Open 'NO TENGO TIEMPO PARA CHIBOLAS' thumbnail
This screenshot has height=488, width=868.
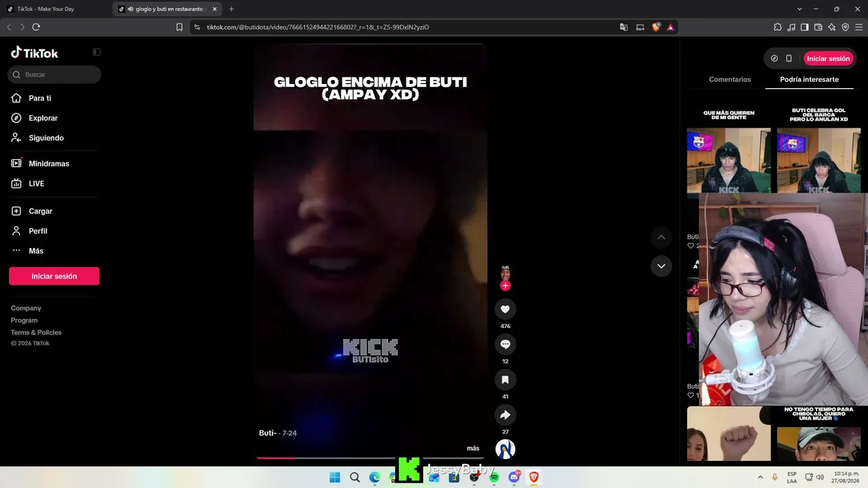tap(819, 434)
